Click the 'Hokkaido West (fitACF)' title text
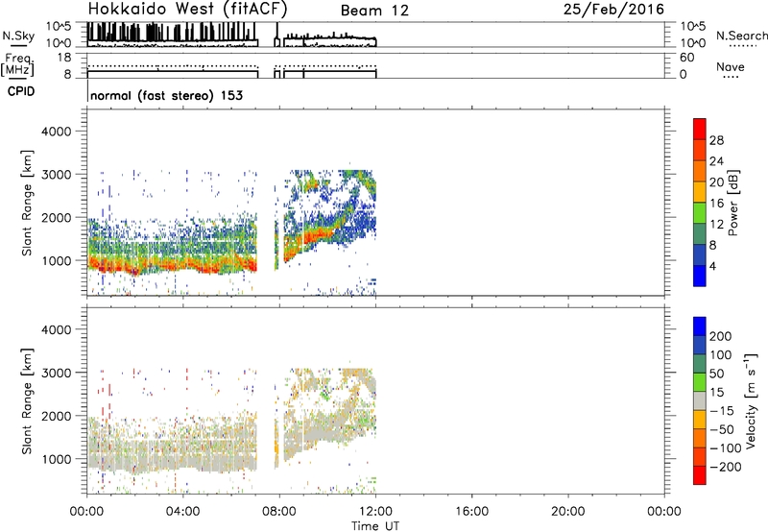 click(187, 10)
